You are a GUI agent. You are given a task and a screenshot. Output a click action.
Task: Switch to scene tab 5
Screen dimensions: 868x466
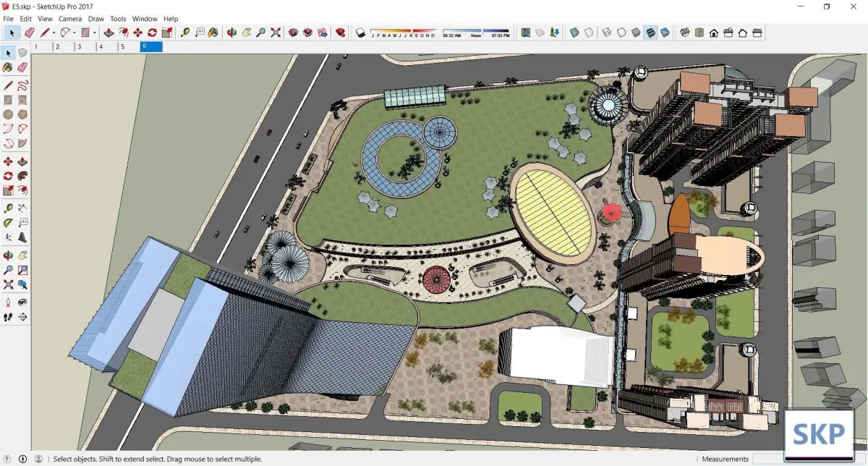click(129, 46)
